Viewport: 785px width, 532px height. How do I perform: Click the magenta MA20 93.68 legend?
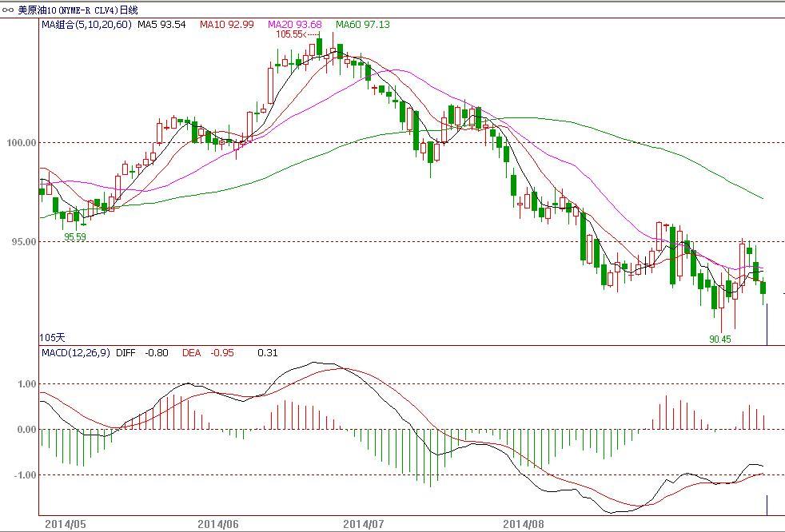tap(294, 25)
